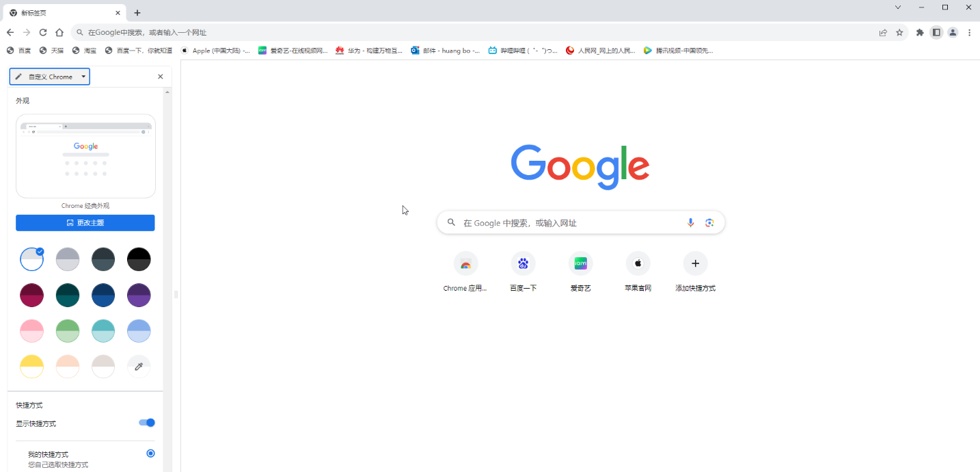
Task: Pick a custom color with the eyedropper
Action: pyautogui.click(x=139, y=367)
